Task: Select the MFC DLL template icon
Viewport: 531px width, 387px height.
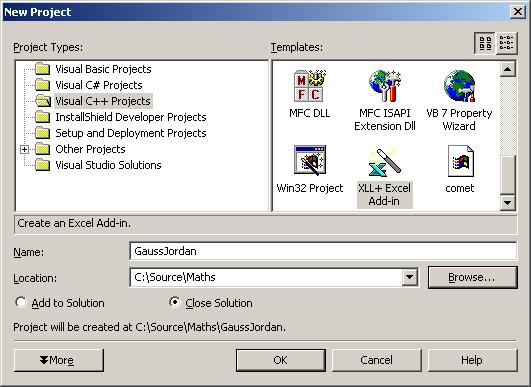Action: [310, 86]
